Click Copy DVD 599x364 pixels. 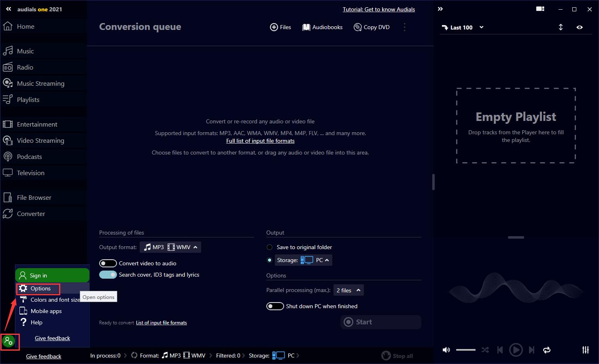(372, 27)
